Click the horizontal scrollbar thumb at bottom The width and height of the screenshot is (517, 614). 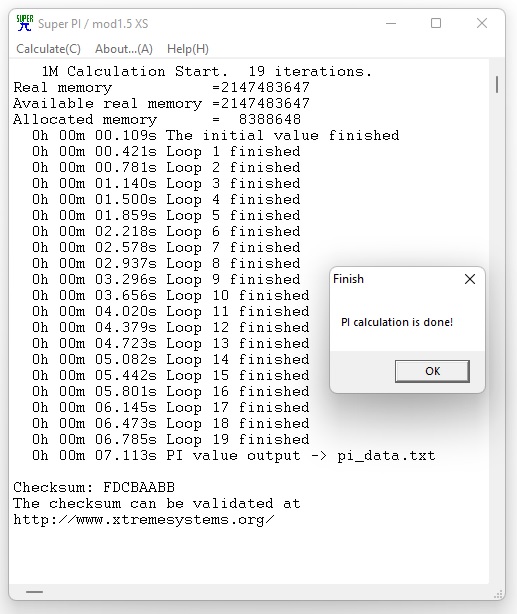34,592
